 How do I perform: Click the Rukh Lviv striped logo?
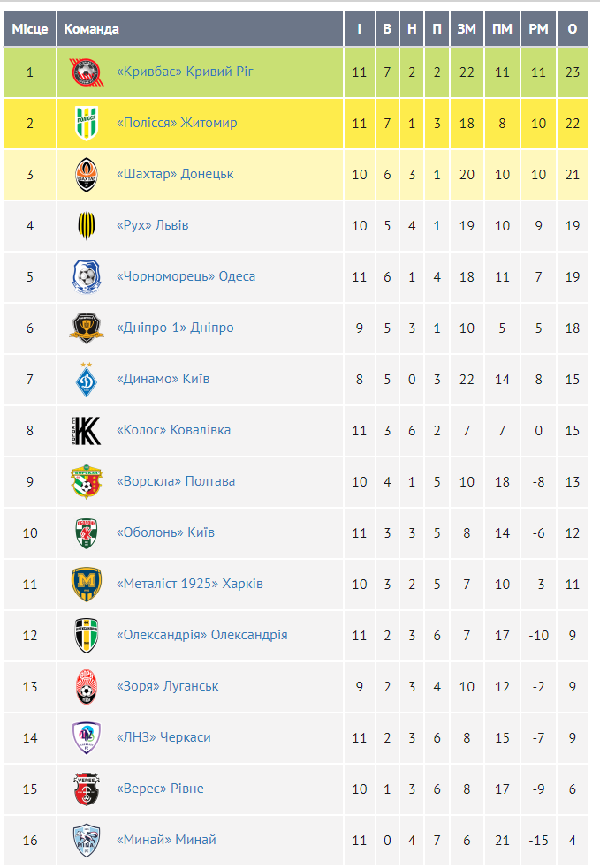[x=87, y=225]
